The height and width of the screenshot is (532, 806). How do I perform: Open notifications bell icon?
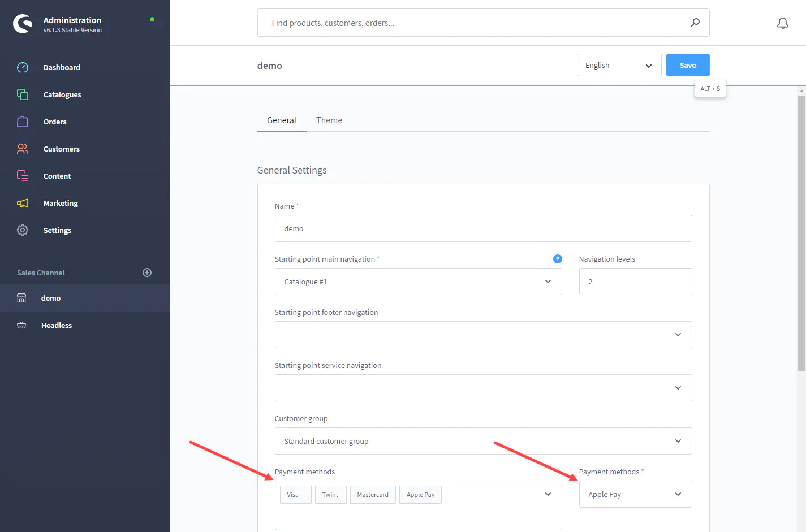(x=782, y=23)
